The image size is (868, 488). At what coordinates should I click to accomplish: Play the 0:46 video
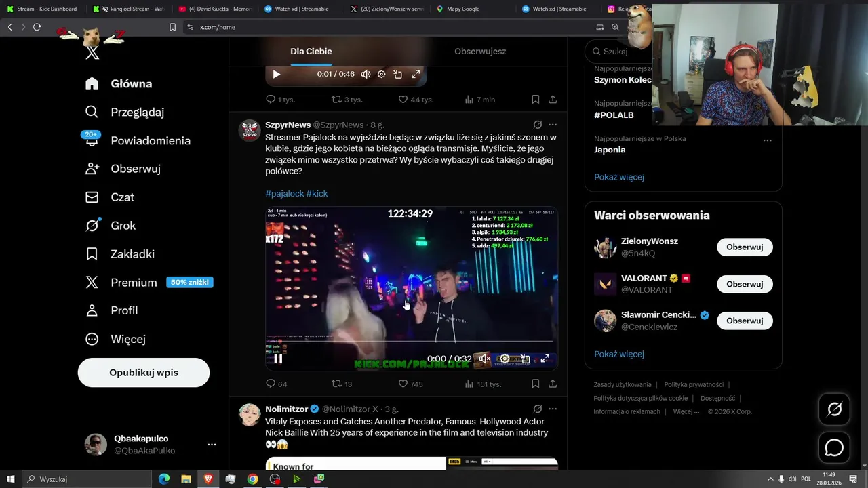click(276, 75)
